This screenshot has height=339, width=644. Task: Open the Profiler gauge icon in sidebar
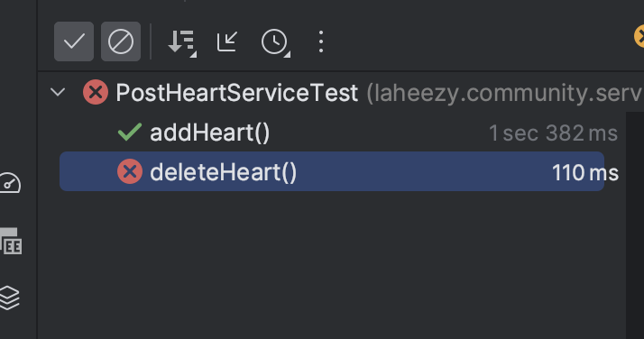point(10,183)
